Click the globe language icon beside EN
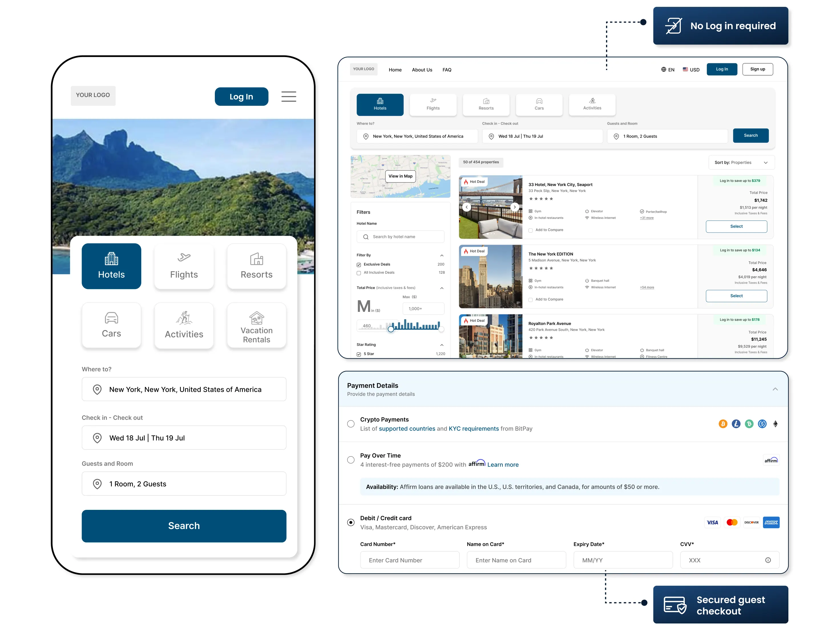The width and height of the screenshot is (840, 630). (663, 70)
